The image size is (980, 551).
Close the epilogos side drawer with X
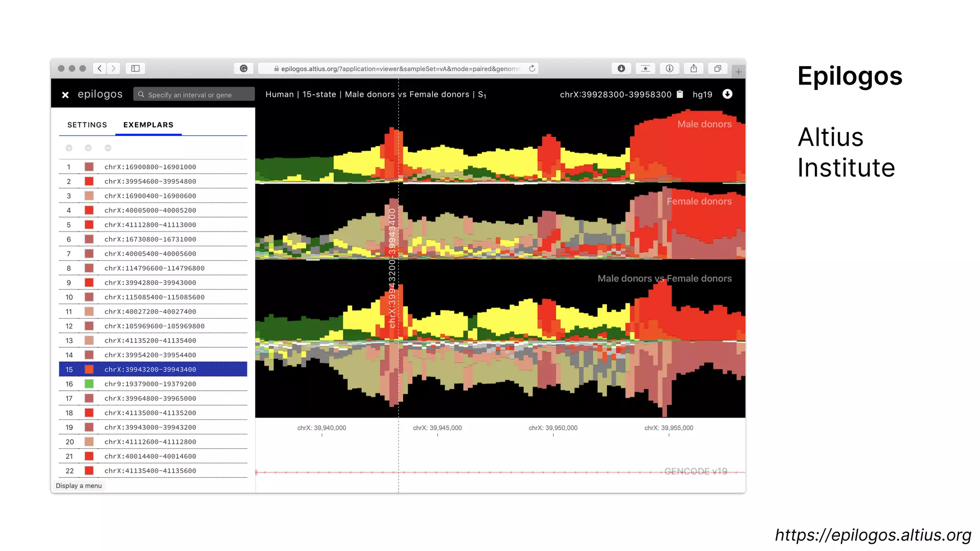66,95
